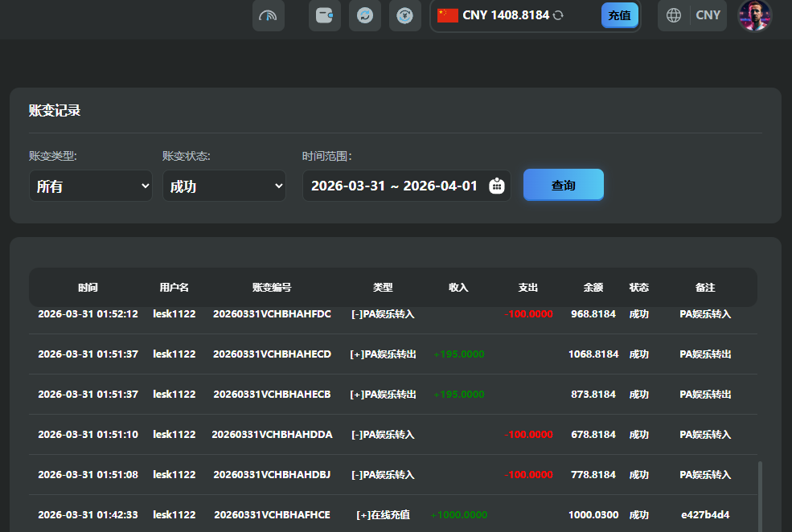792x532 pixels.
Task: Click the 查询 search button
Action: (x=563, y=185)
